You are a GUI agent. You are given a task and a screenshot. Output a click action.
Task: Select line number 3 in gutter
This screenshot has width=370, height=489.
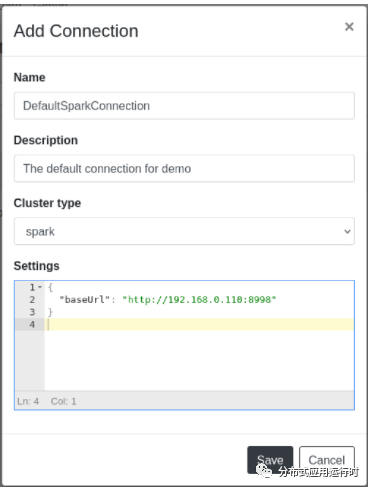pos(32,312)
